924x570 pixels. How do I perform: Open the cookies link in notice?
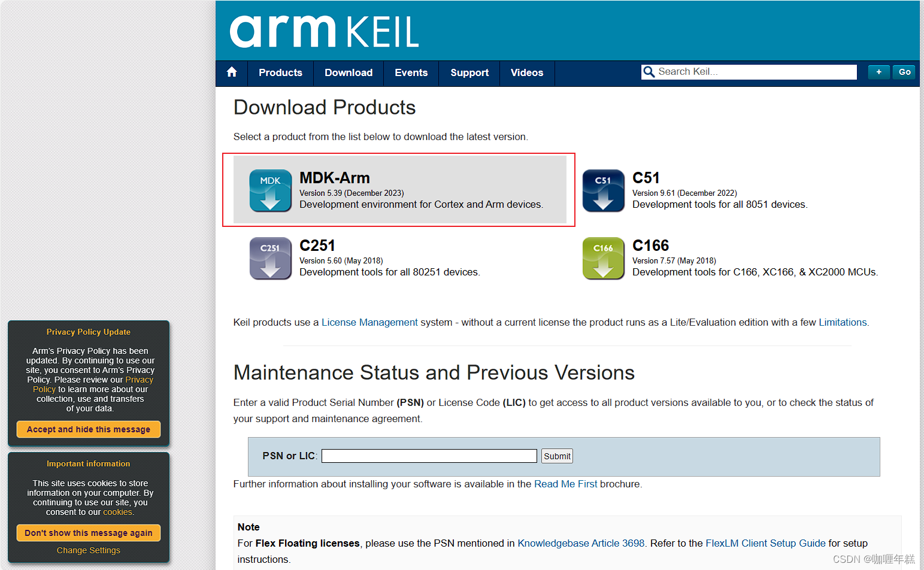(117, 512)
